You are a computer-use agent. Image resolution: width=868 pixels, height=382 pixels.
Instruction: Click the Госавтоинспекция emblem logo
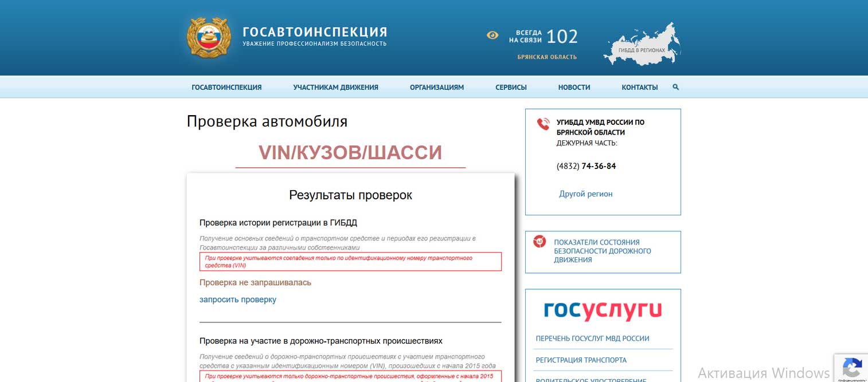209,38
